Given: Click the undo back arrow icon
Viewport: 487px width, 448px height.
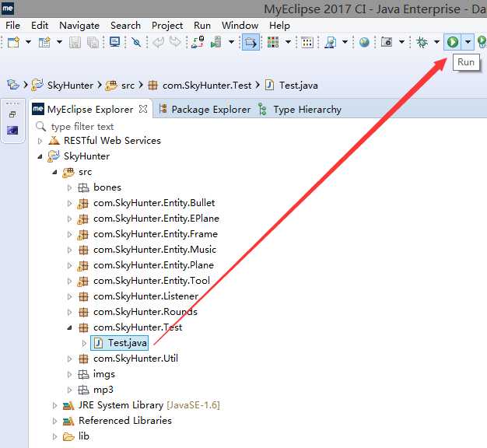Looking at the screenshot, I should point(159,42).
